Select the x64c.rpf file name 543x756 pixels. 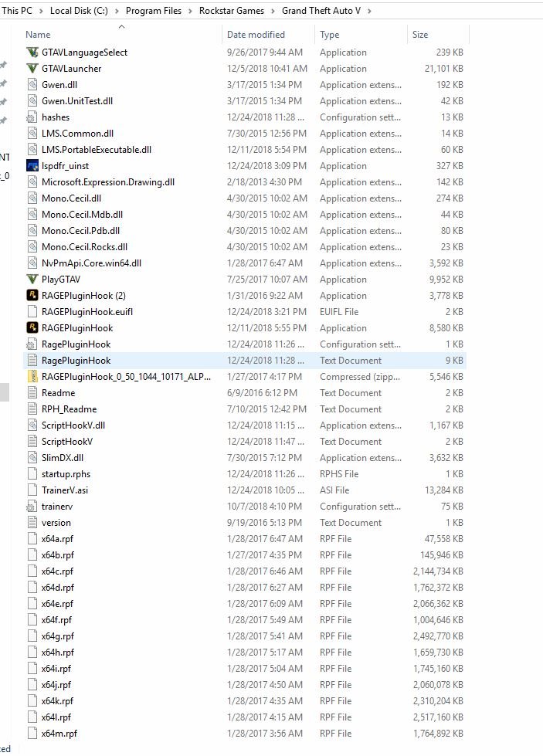[57, 571]
